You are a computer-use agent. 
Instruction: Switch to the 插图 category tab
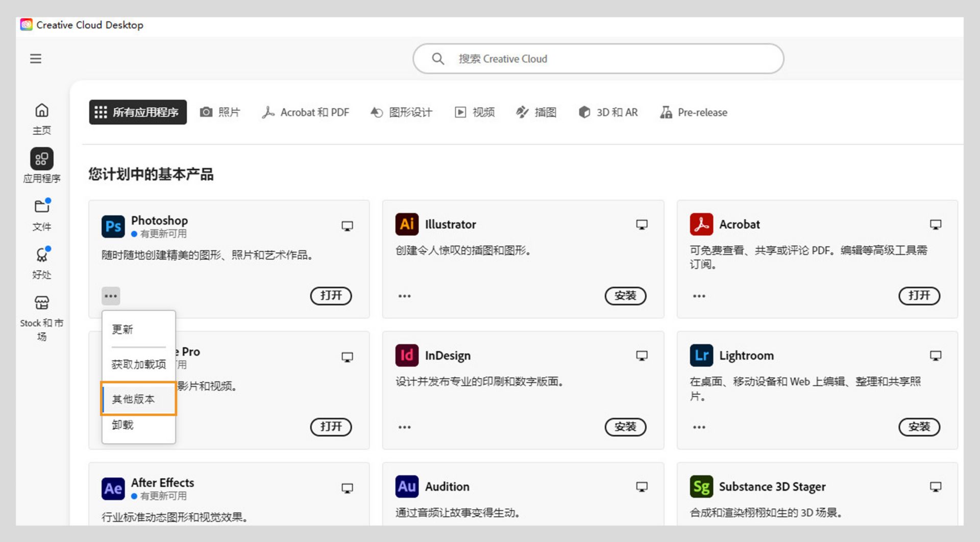pyautogui.click(x=536, y=112)
